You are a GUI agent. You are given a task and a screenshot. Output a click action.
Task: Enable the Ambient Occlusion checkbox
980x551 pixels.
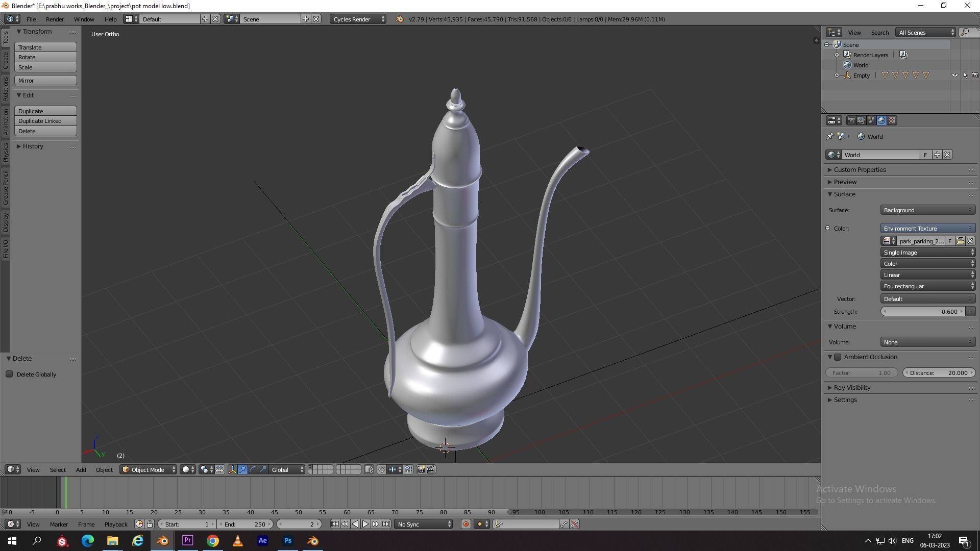point(838,357)
